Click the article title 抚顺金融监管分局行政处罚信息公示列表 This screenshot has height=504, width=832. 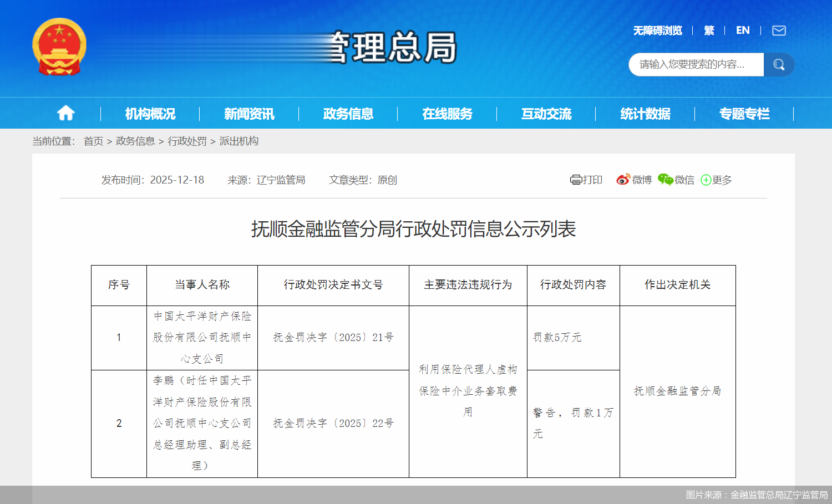(414, 228)
